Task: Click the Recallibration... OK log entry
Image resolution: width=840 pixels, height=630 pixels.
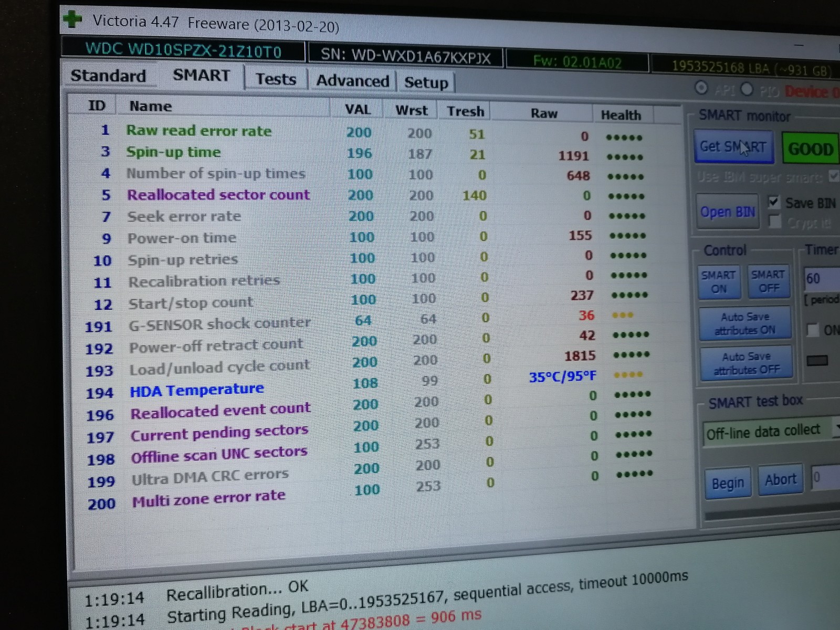Action: tap(237, 590)
